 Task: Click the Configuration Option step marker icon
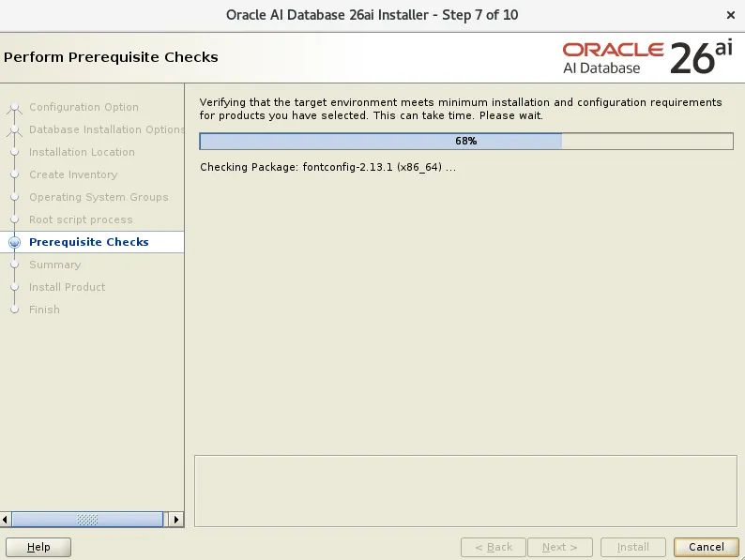[x=15, y=107]
